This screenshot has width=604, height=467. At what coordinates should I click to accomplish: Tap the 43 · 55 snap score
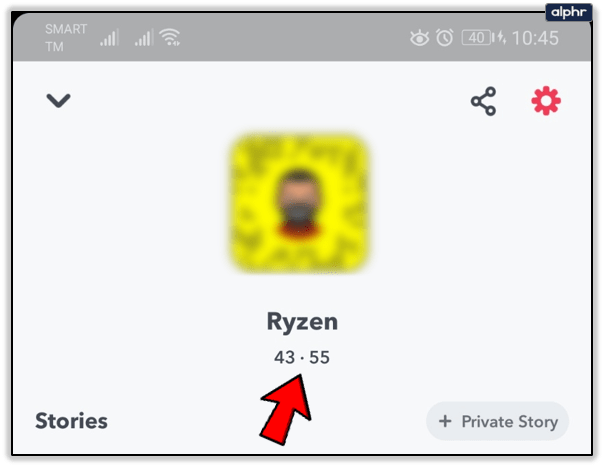click(302, 357)
